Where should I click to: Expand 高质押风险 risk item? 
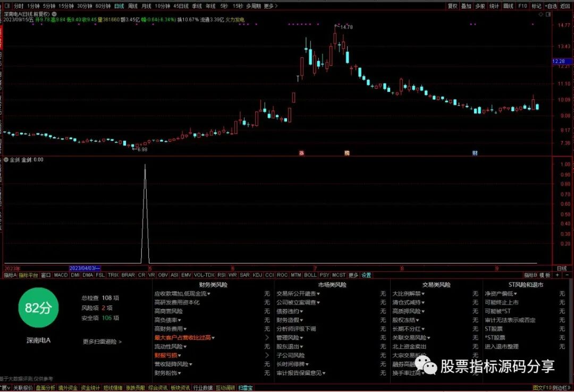point(409,311)
